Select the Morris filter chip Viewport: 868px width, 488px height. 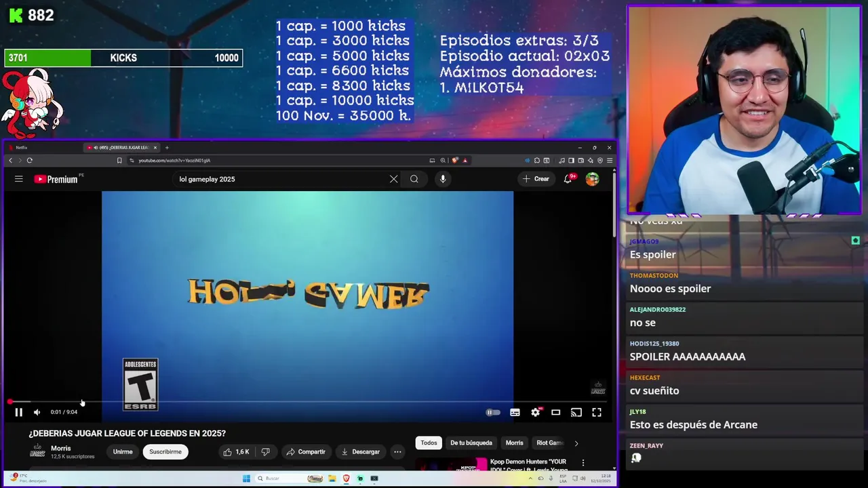click(x=515, y=443)
